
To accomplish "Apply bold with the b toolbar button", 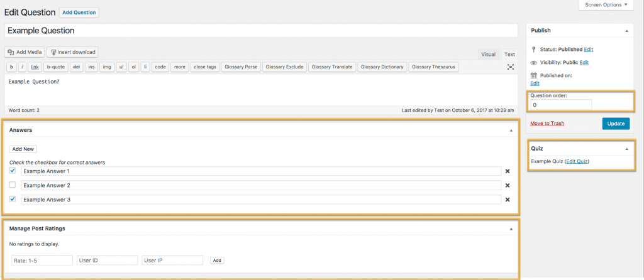I will [11, 67].
